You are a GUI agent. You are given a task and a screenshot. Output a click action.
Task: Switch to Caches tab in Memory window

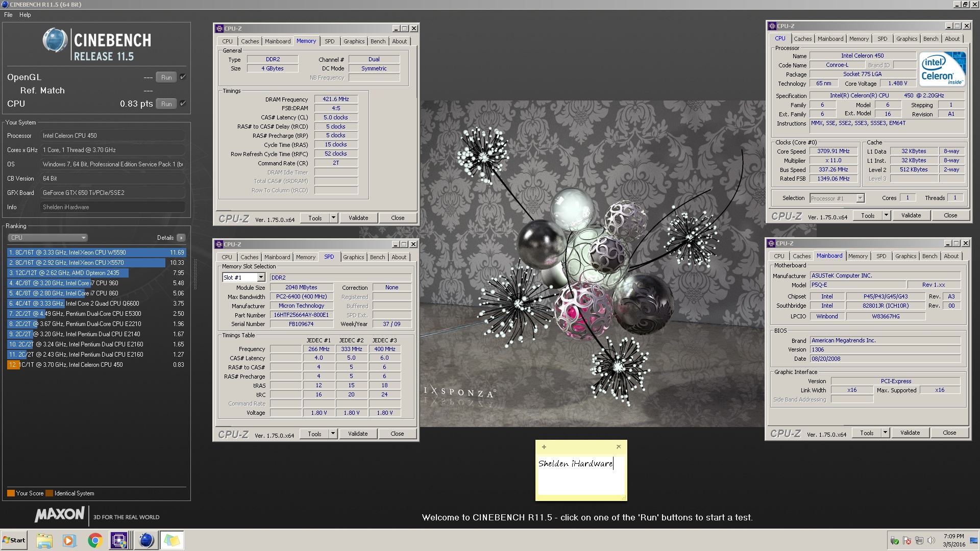250,41
